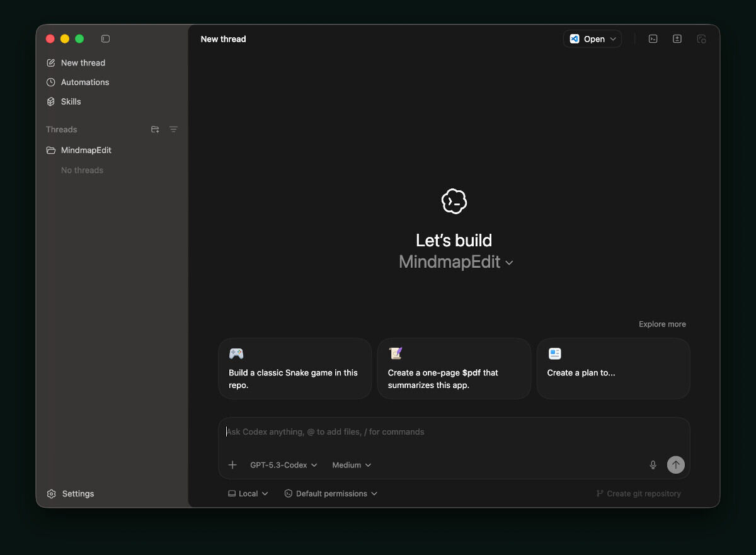Choose the Create a one-page $pdf suggestion
This screenshot has height=555, width=756.
tap(454, 369)
